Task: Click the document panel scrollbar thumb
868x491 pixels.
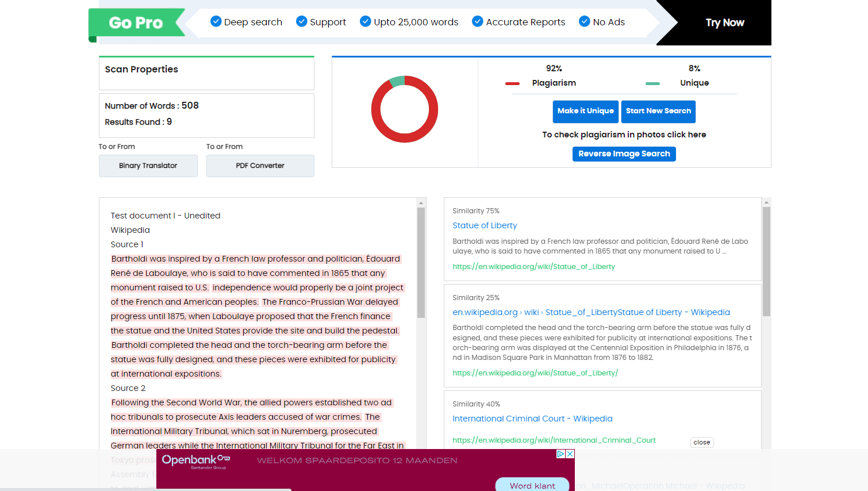Action: (x=421, y=263)
